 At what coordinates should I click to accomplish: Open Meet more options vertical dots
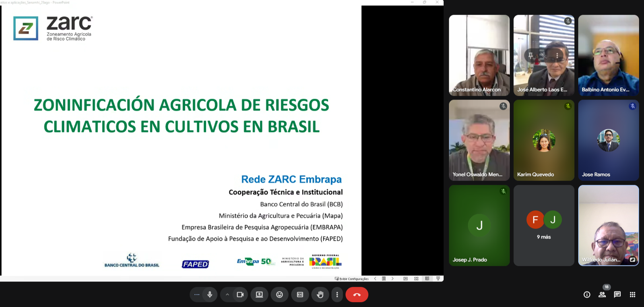pos(337,295)
